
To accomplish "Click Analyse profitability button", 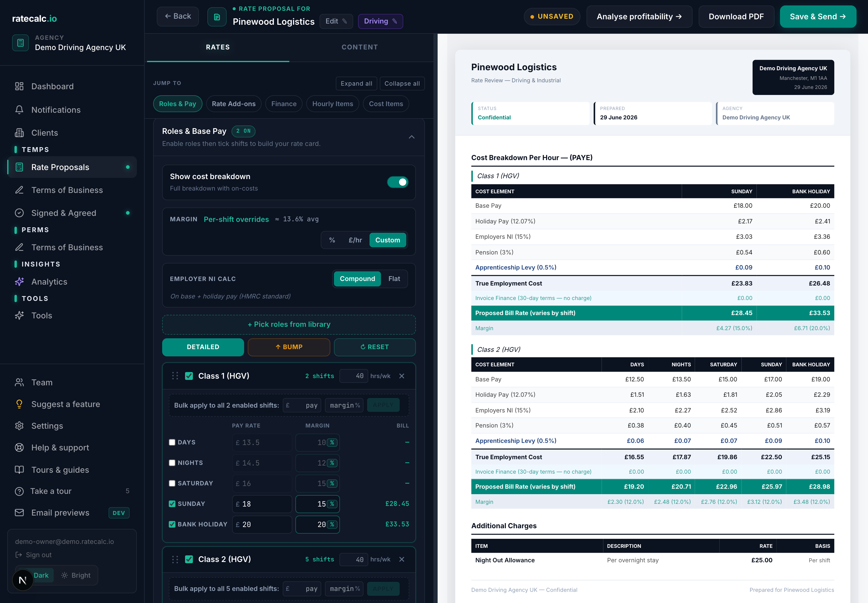I will tap(639, 17).
